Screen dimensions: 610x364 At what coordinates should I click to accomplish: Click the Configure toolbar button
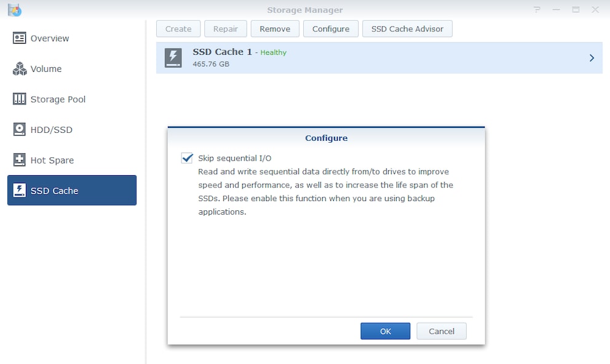click(331, 29)
